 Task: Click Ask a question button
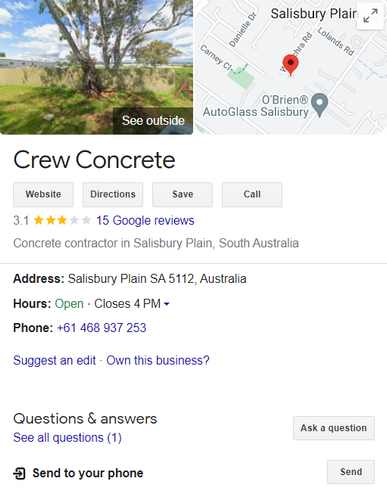[x=334, y=428]
